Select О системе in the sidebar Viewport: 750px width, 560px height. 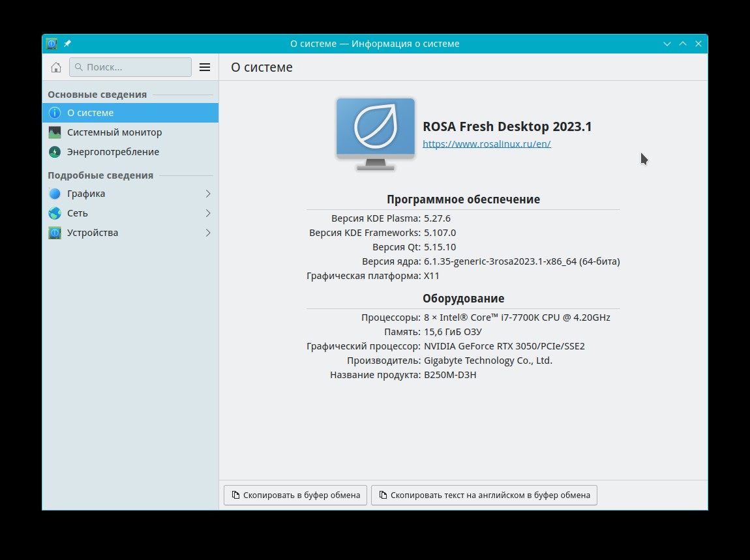tap(130, 113)
